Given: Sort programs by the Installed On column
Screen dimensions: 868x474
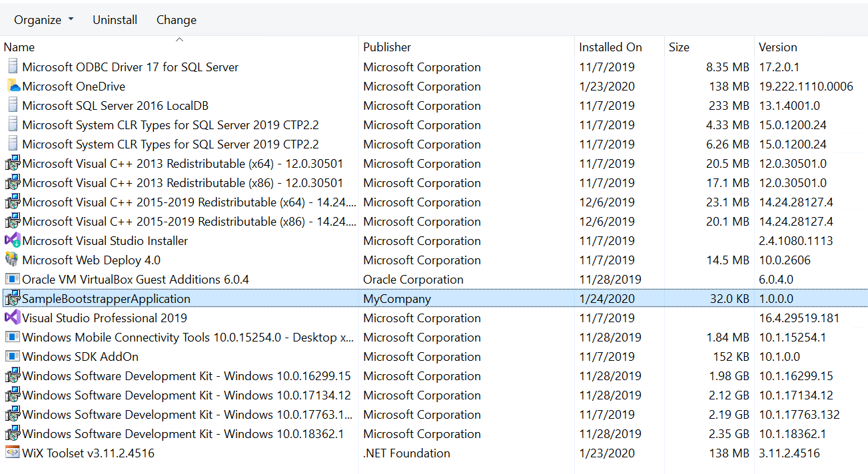Looking at the screenshot, I should coord(610,47).
